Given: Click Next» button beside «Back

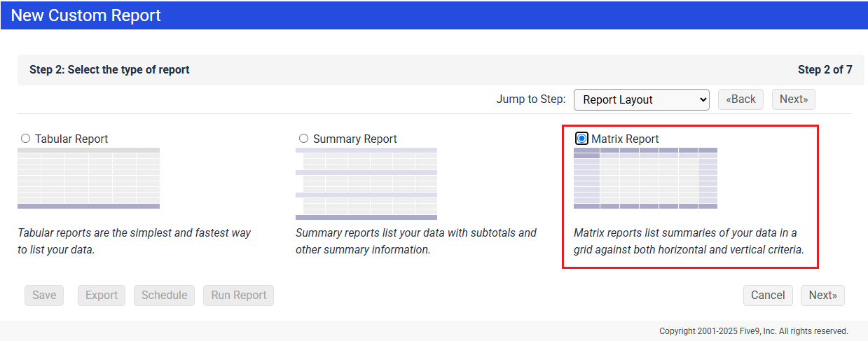Looking at the screenshot, I should click(794, 99).
